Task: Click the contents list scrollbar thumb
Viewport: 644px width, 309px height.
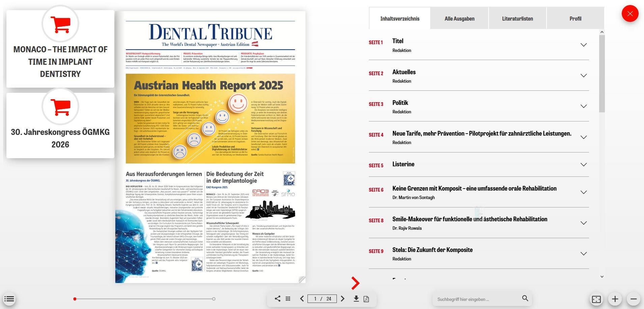Action: click(602, 74)
